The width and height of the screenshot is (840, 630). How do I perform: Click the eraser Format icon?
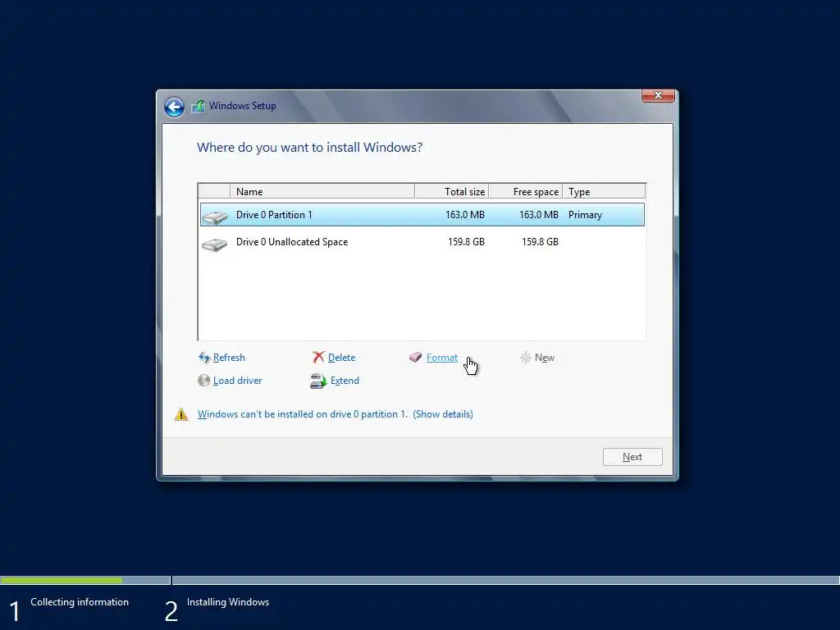[x=416, y=357]
